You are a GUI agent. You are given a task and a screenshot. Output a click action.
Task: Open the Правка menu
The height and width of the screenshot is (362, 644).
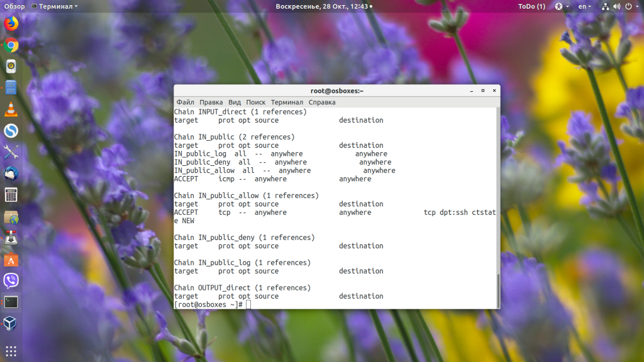(x=211, y=102)
